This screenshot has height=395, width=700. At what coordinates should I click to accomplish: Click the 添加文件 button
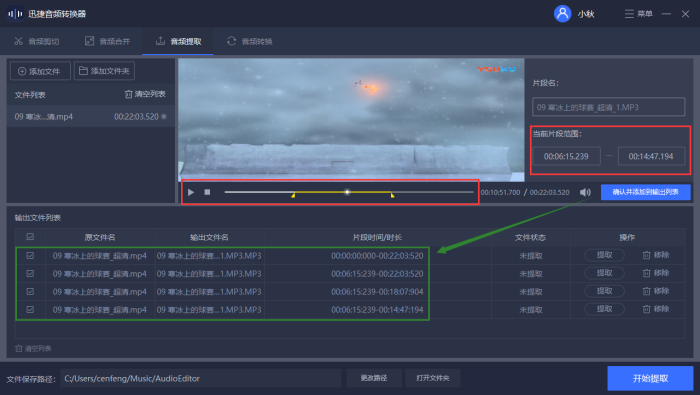tap(40, 71)
